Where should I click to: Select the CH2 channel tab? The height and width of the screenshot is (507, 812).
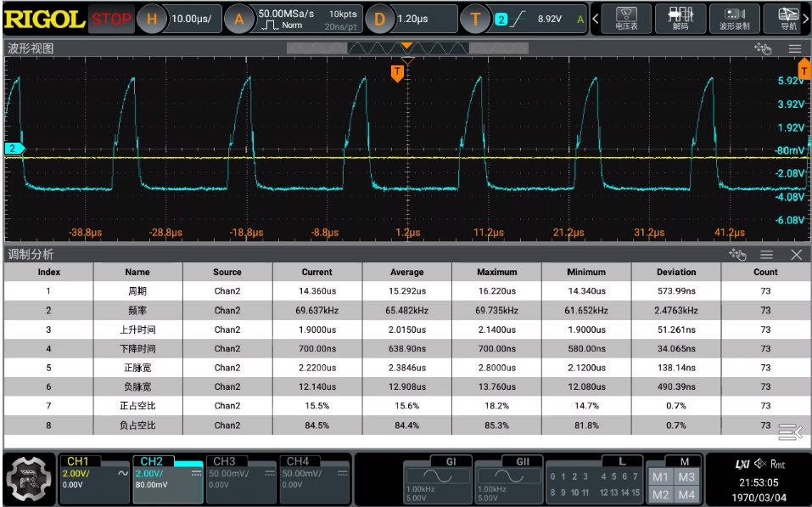168,479
